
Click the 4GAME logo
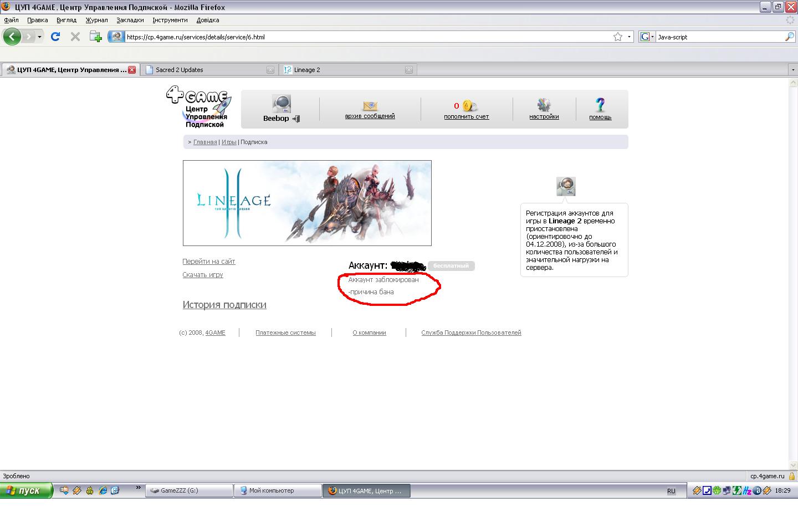pyautogui.click(x=199, y=108)
